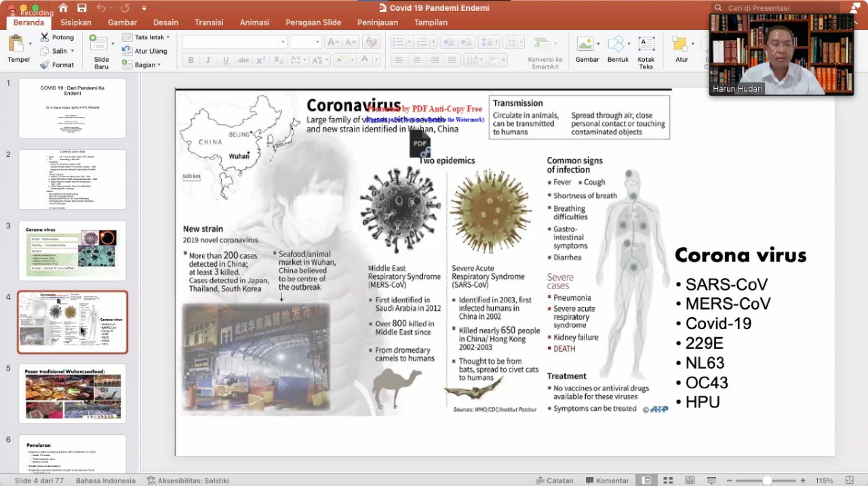This screenshot has height=486, width=868.
Task: Adjust the zoom slider handle
Action: pyautogui.click(x=767, y=481)
